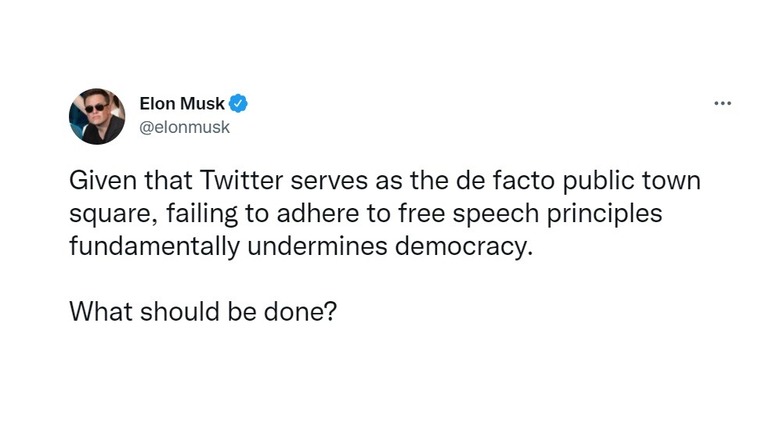
Task: Click the "What should be done?" line
Action: [203, 311]
